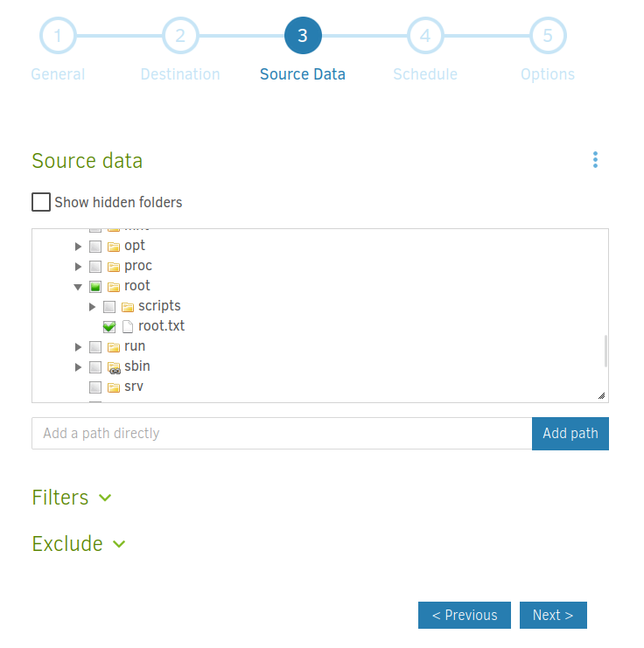Collapse the root folder tree node

(78, 287)
